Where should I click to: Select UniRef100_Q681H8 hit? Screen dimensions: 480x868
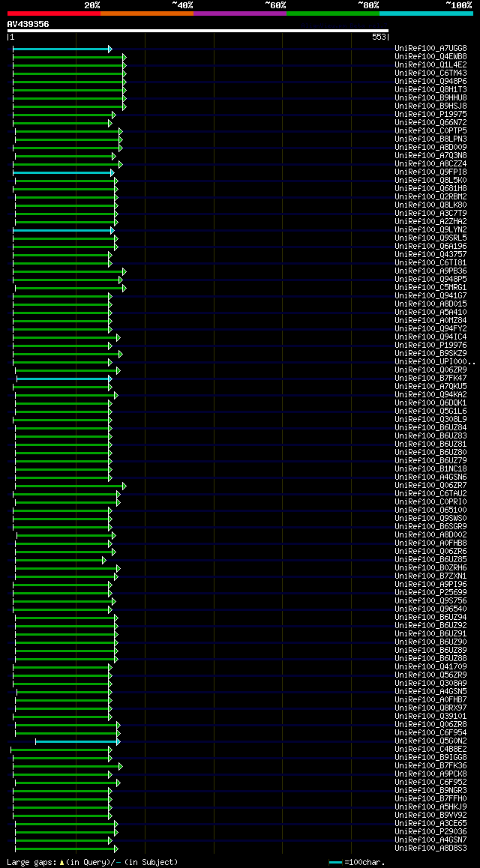pyautogui.click(x=430, y=188)
